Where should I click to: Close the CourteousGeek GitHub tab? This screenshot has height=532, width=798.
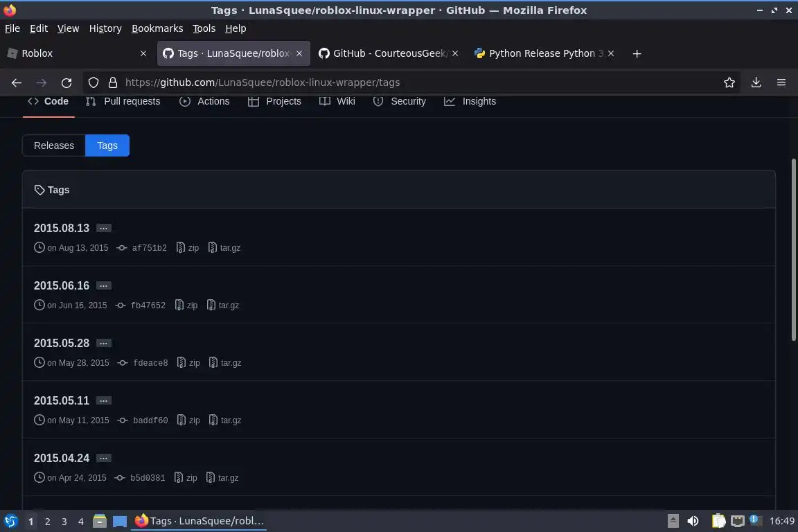(x=455, y=53)
